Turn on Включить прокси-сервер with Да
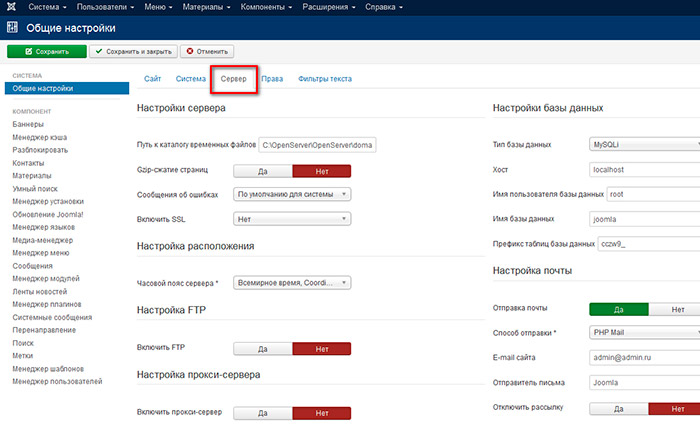The image size is (700, 439). click(x=262, y=412)
